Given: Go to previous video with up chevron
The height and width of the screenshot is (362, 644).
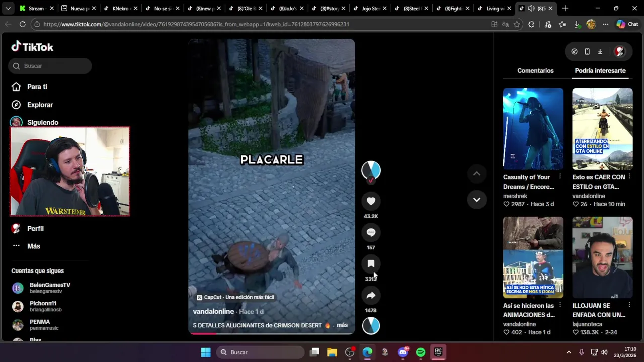Looking at the screenshot, I should point(476,174).
